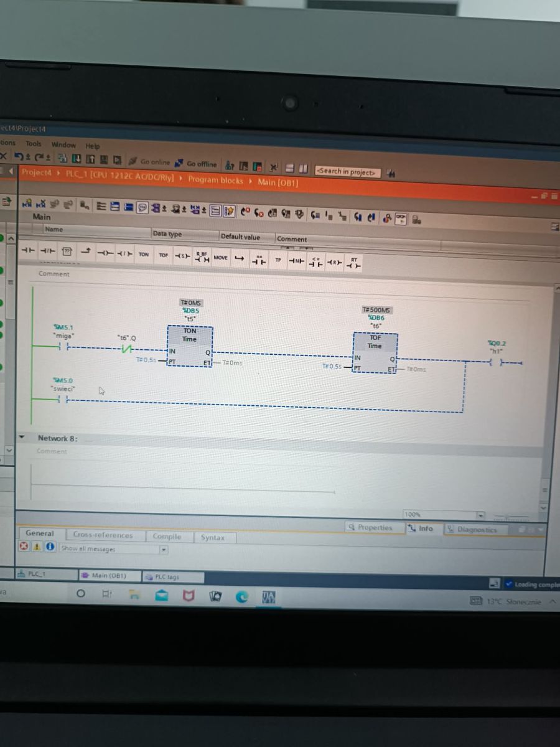The height and width of the screenshot is (747, 560).
Task: Select the "swieci" %M5.0 contact
Action: [62, 399]
